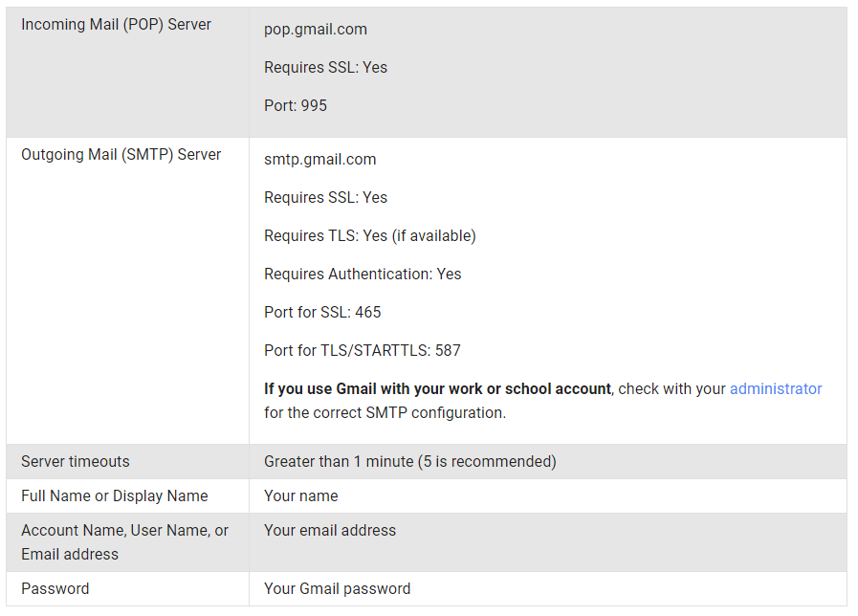Click the Your name cell

coord(301,496)
